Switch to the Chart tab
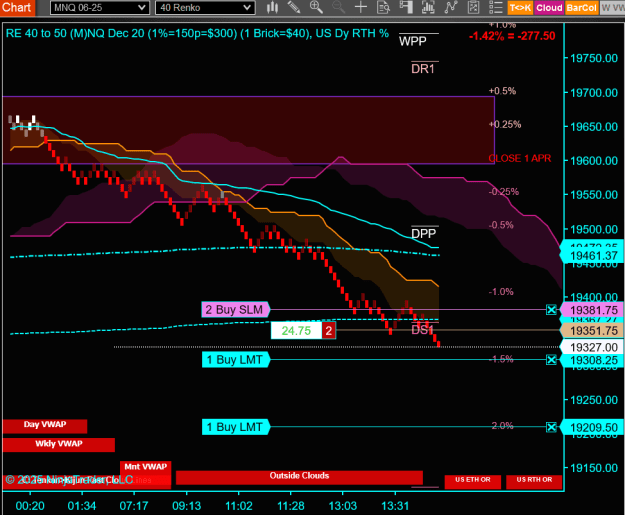 coord(17,7)
